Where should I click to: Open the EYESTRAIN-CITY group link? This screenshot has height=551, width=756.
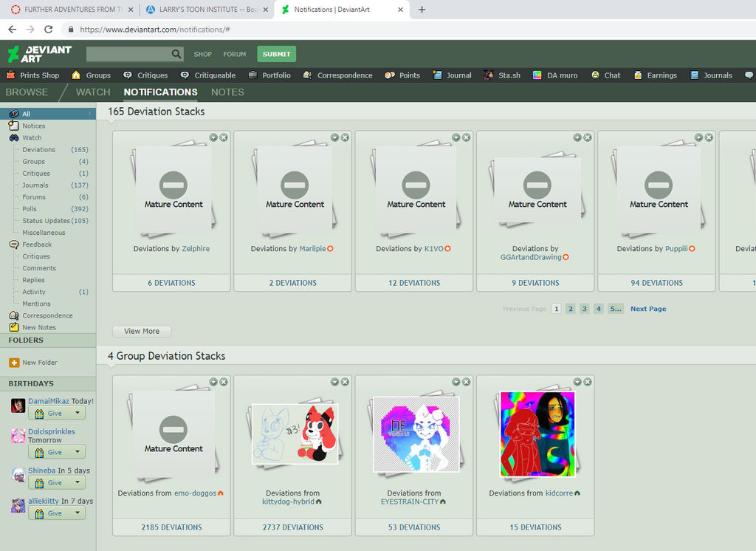click(409, 502)
